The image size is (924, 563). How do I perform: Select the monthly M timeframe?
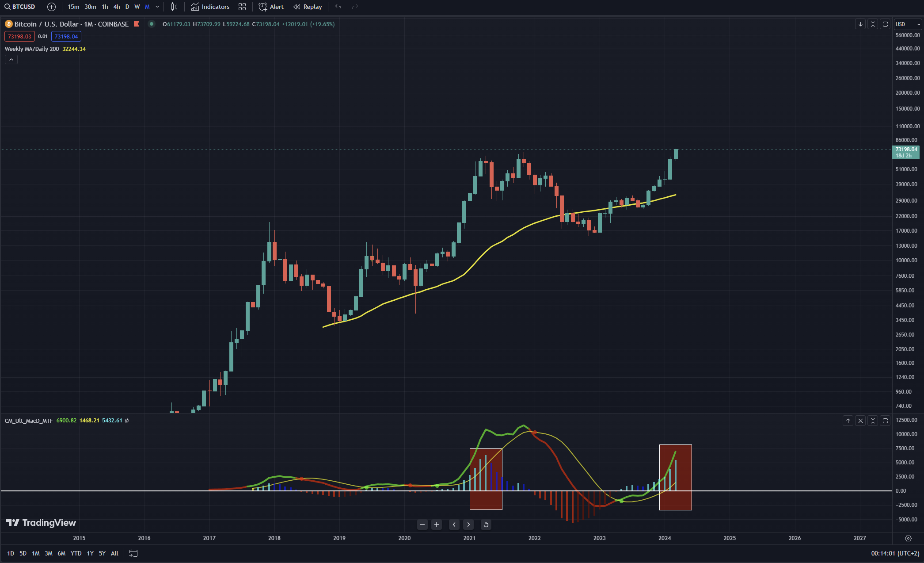[x=147, y=7]
